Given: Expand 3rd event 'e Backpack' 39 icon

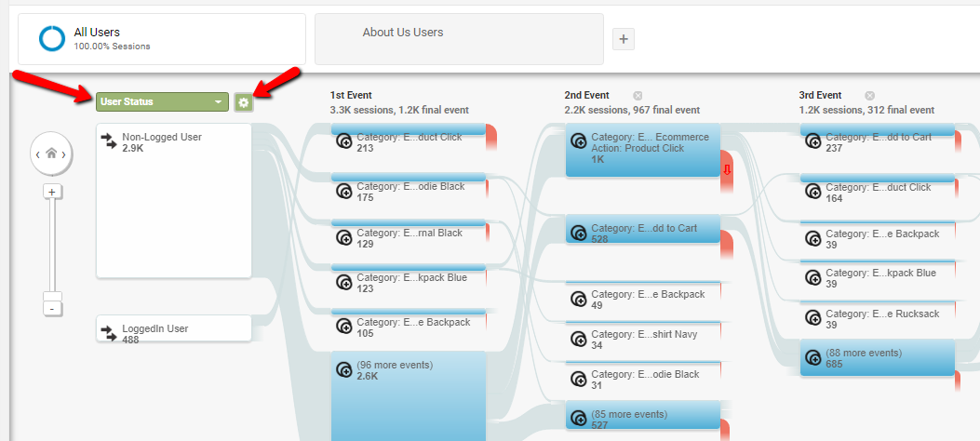Looking at the screenshot, I should (813, 238).
